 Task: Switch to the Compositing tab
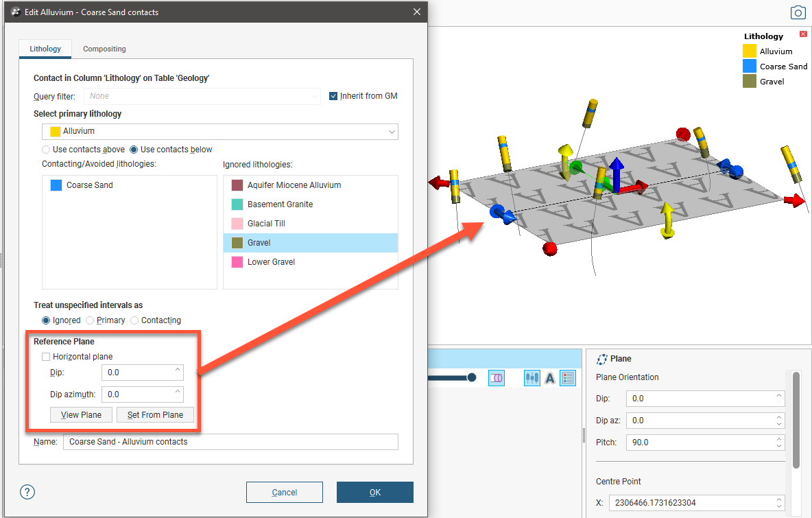(104, 49)
